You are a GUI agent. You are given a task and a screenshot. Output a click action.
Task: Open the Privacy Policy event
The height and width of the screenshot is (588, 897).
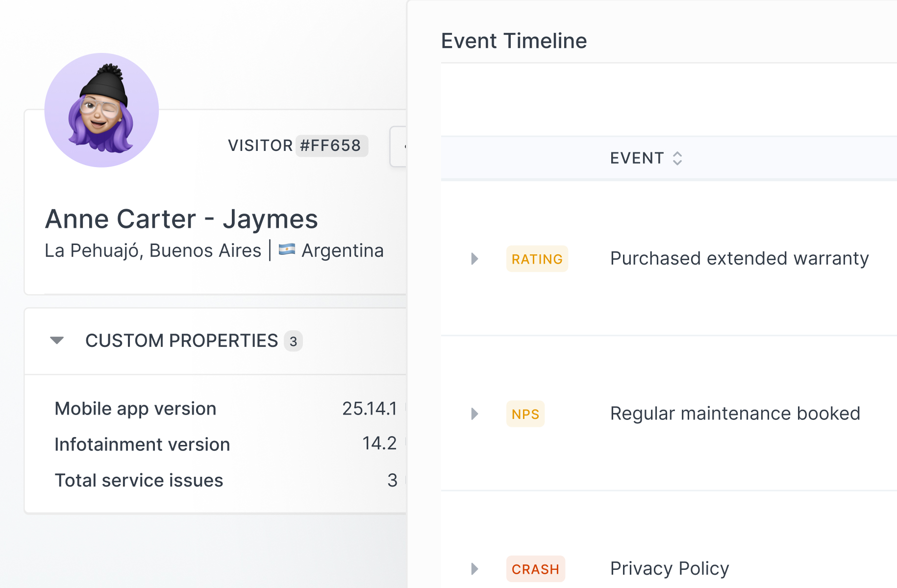[x=670, y=568]
